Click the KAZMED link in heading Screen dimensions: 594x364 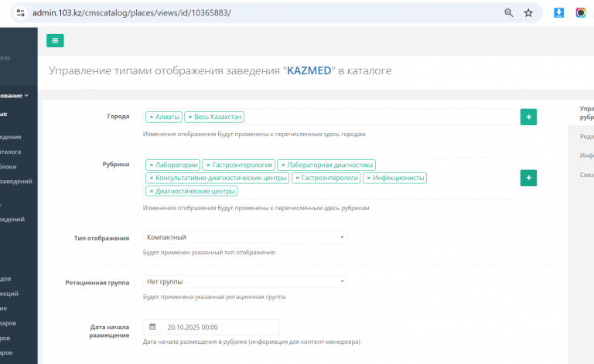[309, 70]
